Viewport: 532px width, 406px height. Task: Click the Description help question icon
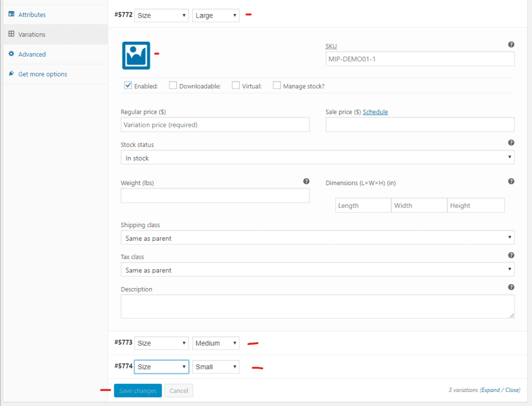pyautogui.click(x=511, y=287)
